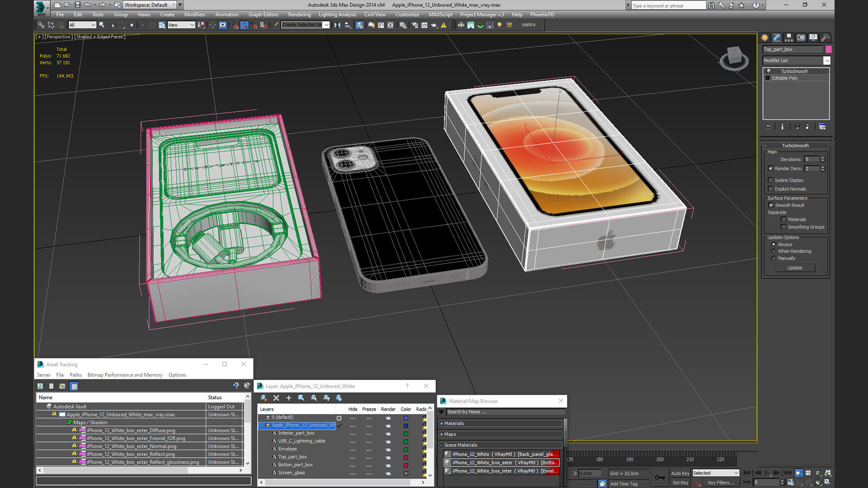Click the Play Animation button
Image resolution: width=868 pixels, height=488 pixels.
767,473
